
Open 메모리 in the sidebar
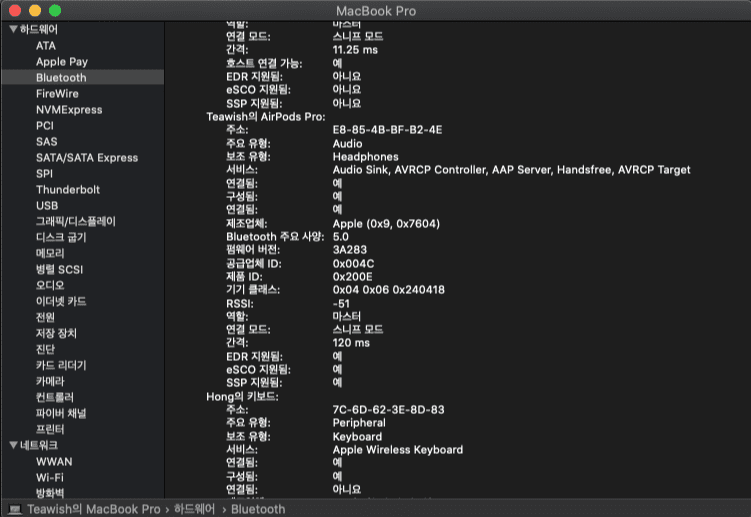50,253
